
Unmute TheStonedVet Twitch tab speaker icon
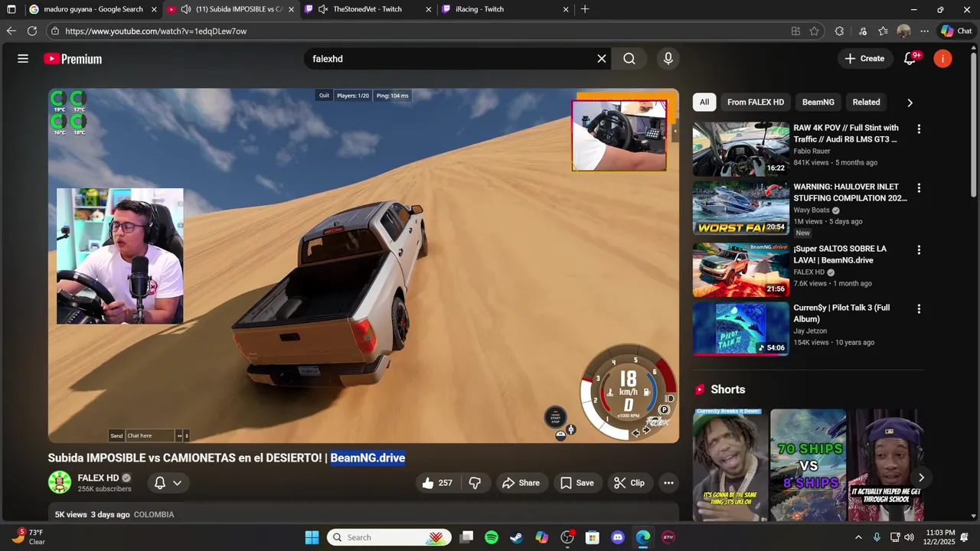(x=323, y=9)
